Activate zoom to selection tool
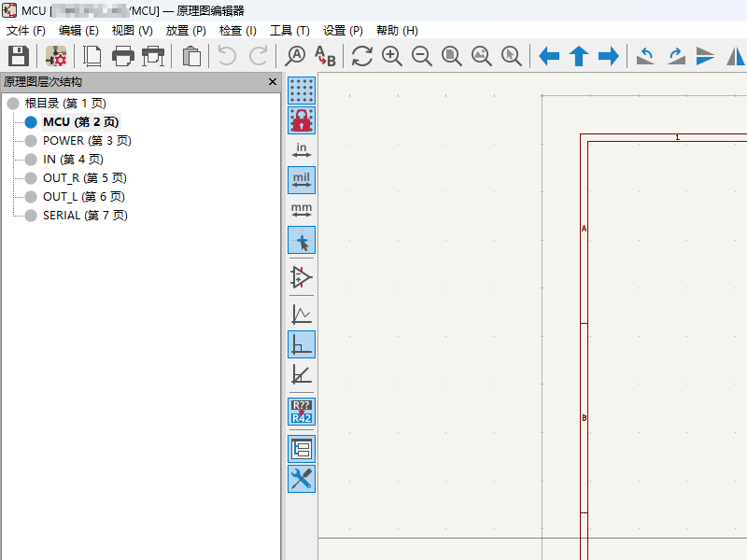 pos(512,56)
